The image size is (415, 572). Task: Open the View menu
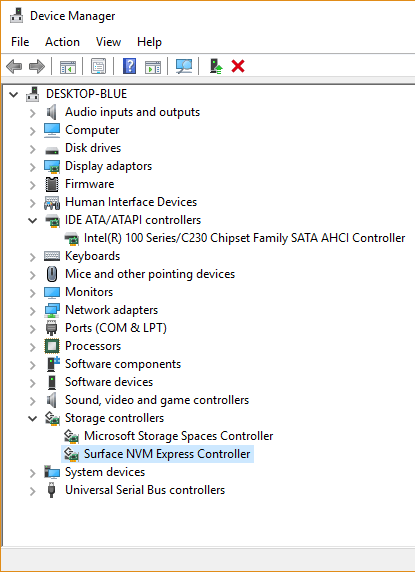click(x=108, y=42)
